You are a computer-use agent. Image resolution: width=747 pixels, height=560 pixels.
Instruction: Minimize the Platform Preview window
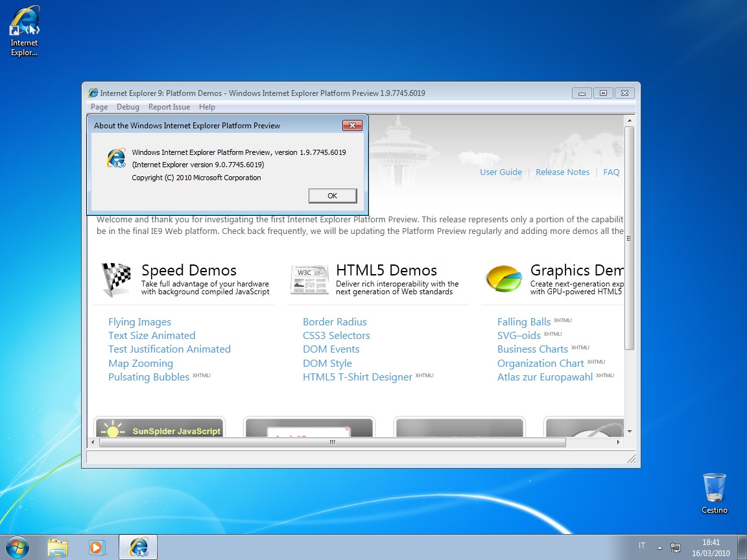(582, 93)
